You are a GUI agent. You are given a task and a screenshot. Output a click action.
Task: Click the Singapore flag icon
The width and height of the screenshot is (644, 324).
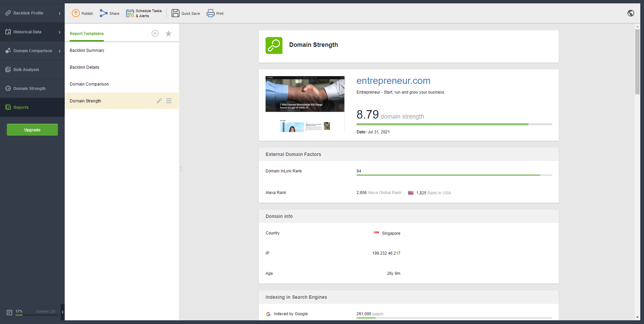376,233
